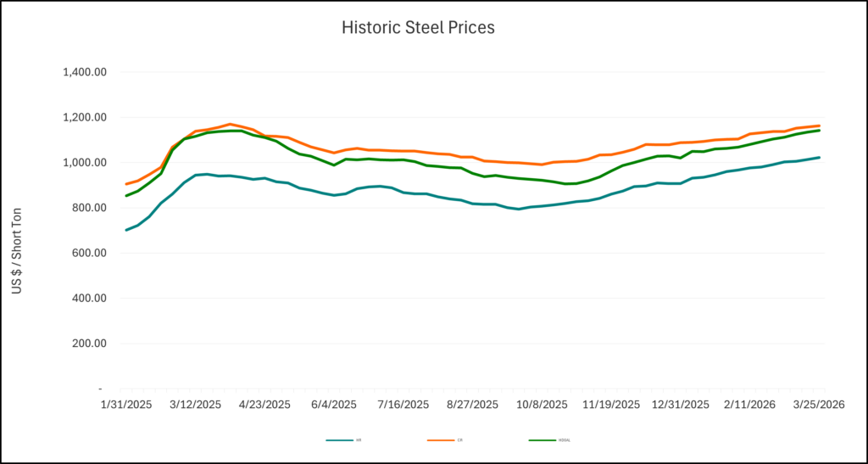Click the 800.00 y-axis label
The width and height of the screenshot is (868, 464).
[x=89, y=208]
